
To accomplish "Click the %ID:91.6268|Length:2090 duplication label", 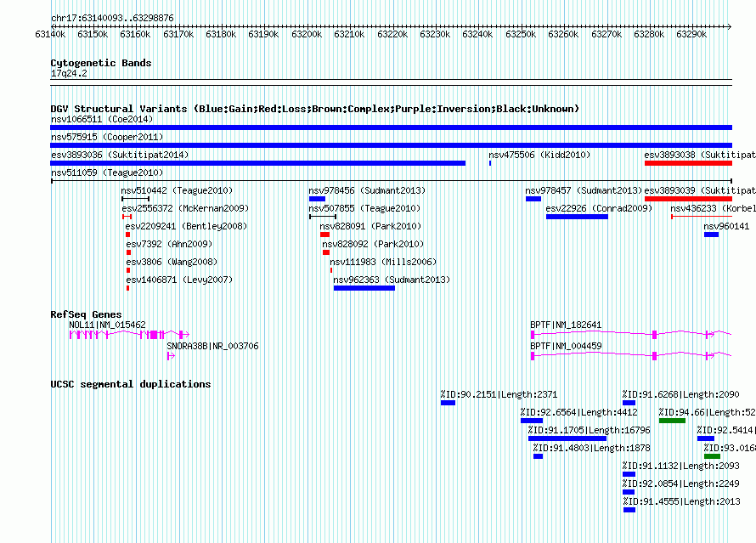I will pos(680,394).
